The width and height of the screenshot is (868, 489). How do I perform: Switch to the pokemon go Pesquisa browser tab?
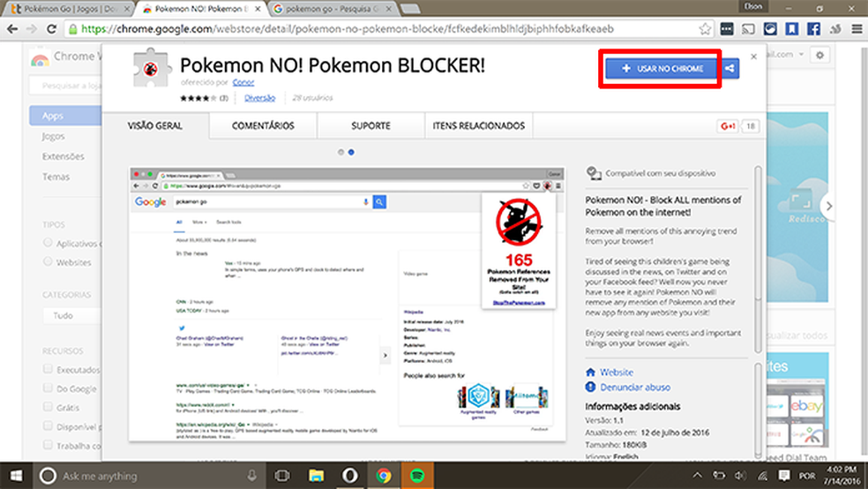[332, 9]
